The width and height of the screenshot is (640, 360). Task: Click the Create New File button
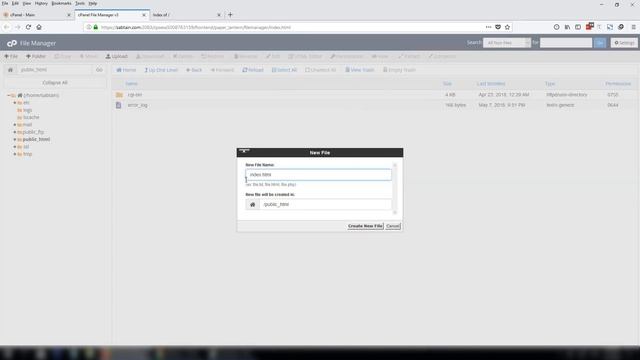tap(365, 226)
